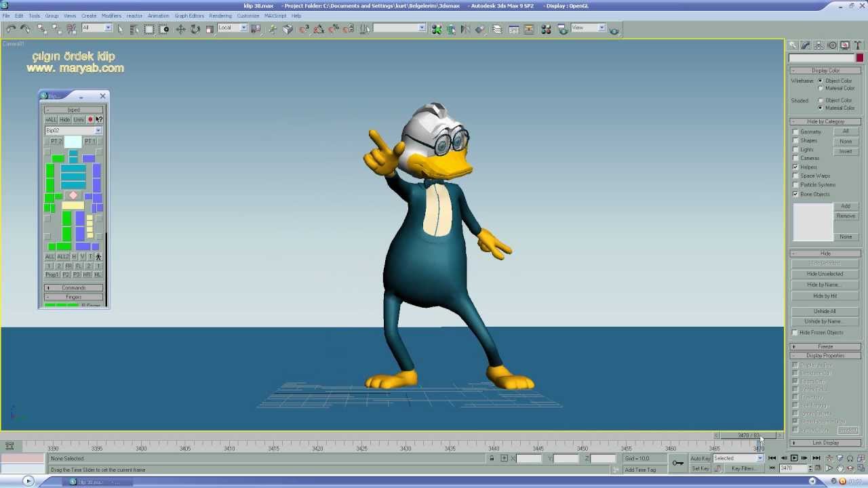Open the Rendering menu
This screenshot has height=488, width=868.
220,16
